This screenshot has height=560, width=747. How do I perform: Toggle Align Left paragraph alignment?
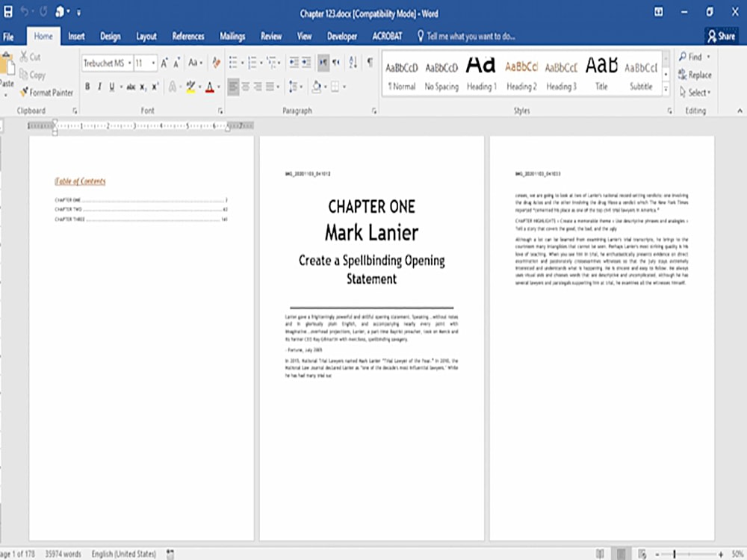click(x=233, y=87)
